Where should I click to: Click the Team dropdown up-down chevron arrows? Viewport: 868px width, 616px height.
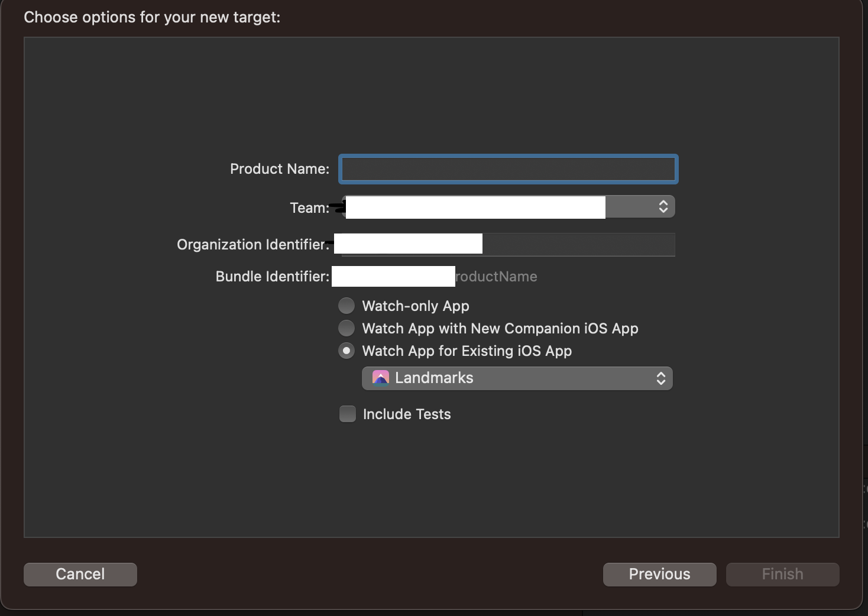click(x=663, y=206)
